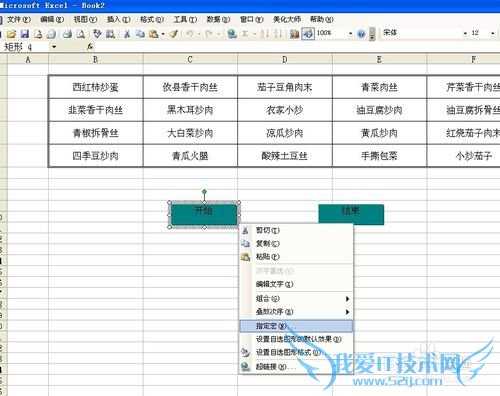Click the green rotation handle above 开始
Screen dimensions: 500x396
204,192
